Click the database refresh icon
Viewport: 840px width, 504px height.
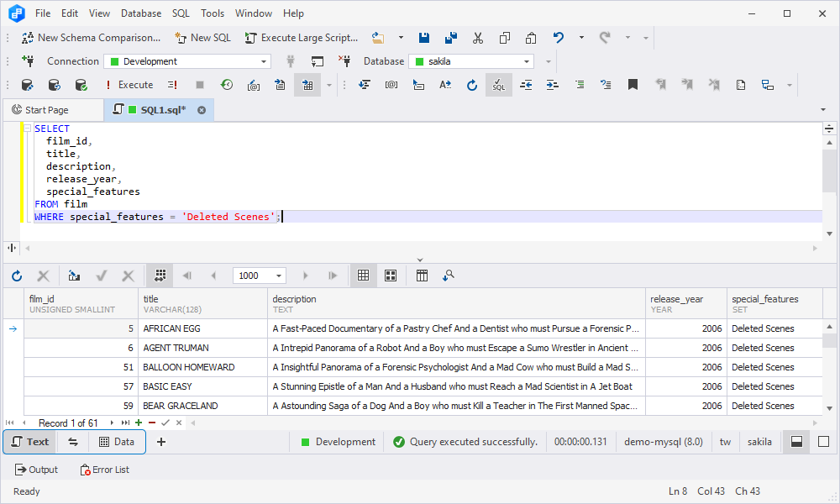tap(54, 85)
